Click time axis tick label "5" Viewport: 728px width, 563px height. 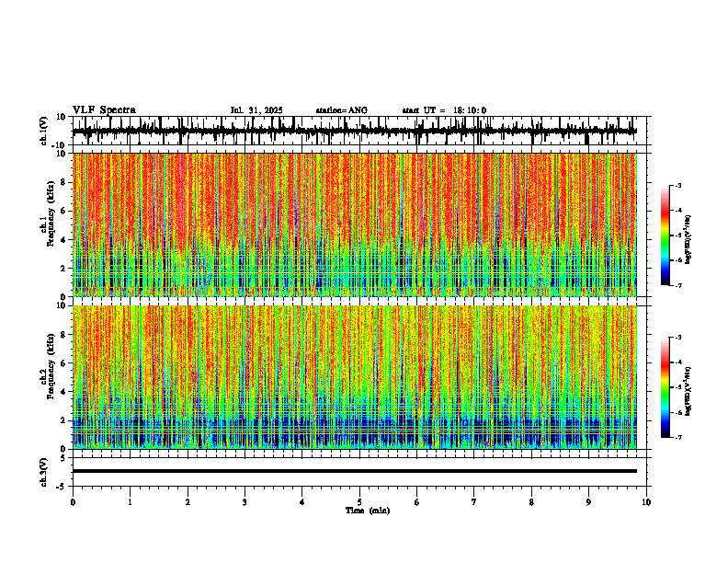(x=359, y=502)
